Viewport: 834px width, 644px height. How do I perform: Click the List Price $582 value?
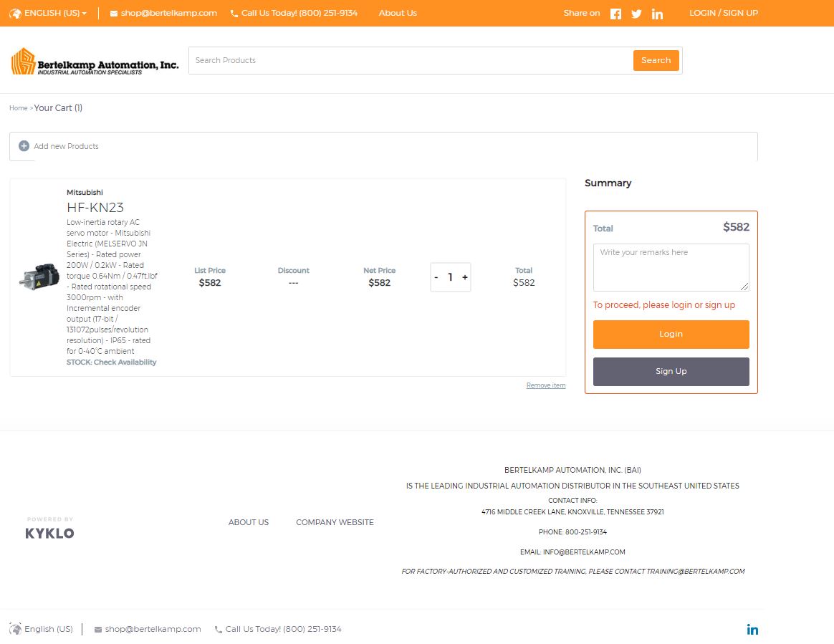209,283
